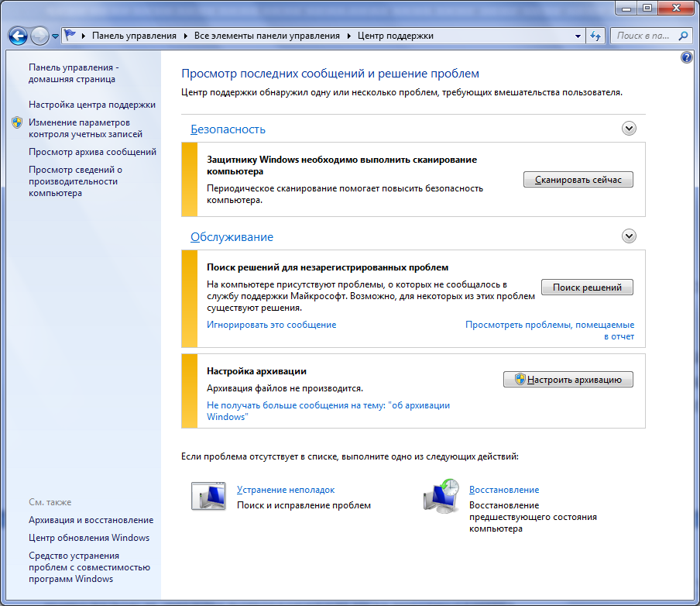Screen dimensions: 700x606
Task: Select breadcrumb Панель управления
Action: tap(134, 36)
